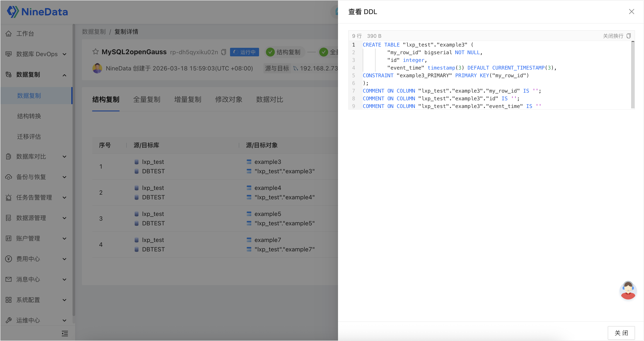Screen dimensions: 644x341
Task: Expand 费用中心 menu
Action: (x=64, y=259)
